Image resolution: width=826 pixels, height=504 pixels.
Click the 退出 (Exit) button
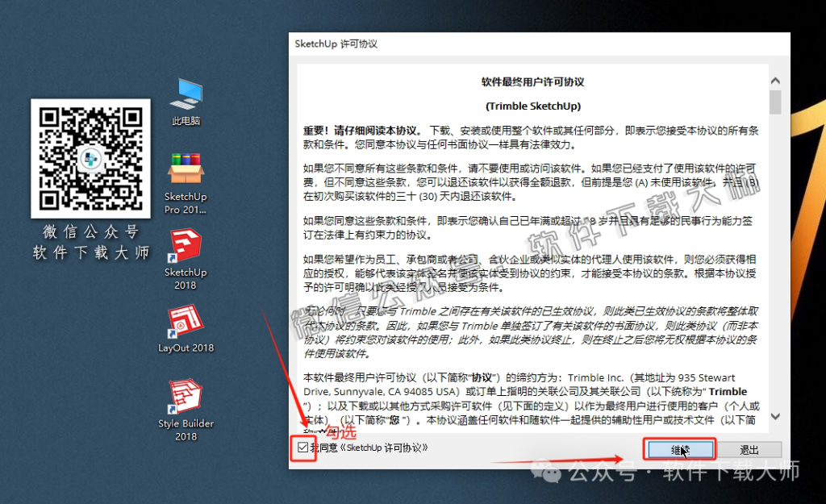(x=751, y=449)
